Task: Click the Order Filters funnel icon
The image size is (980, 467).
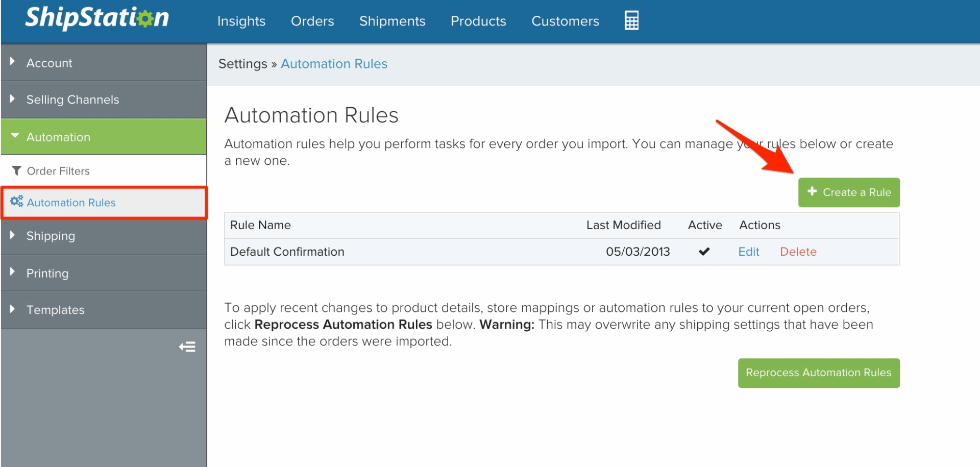Action: [17, 171]
